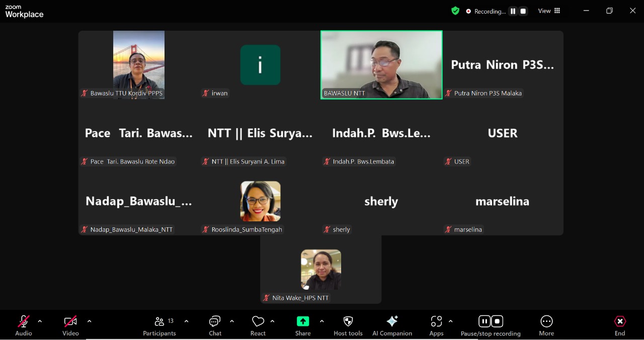Click the green encryption shield icon
Viewport: 644px width, 340px height.
click(455, 11)
